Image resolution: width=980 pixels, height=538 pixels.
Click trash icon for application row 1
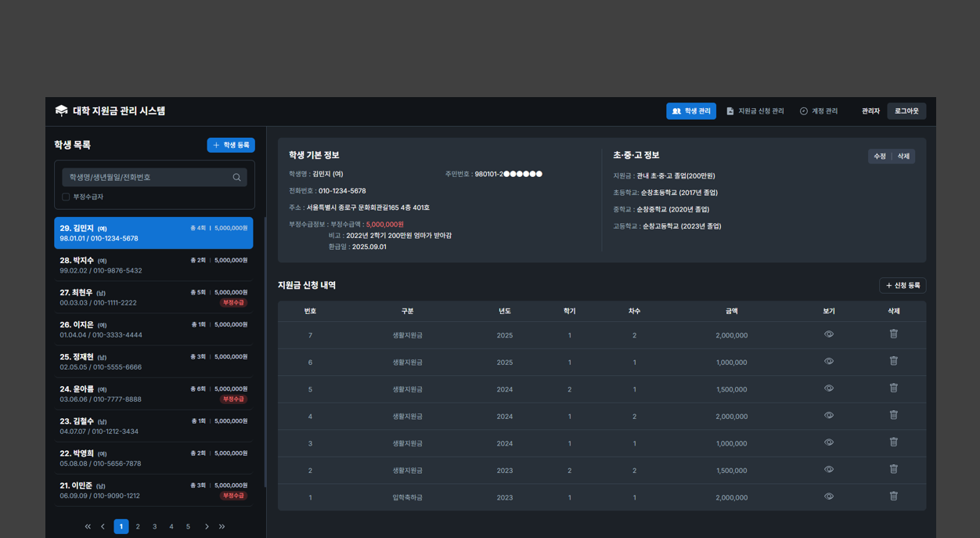pyautogui.click(x=893, y=496)
